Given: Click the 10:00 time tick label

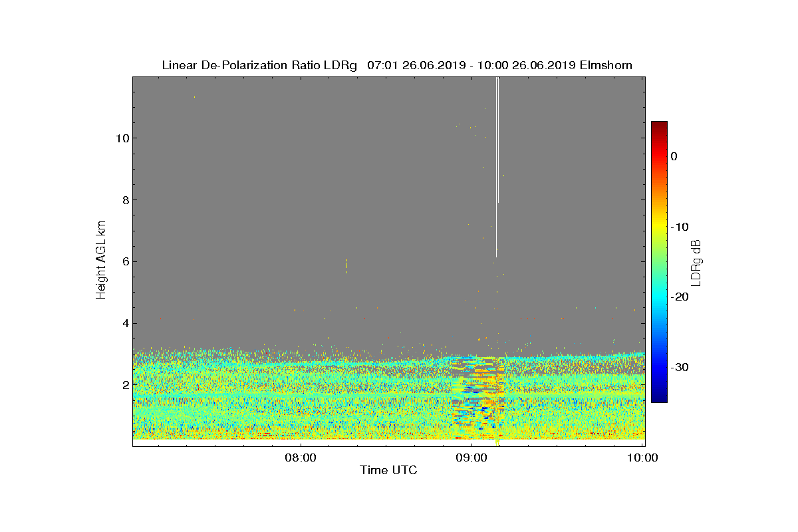Looking at the screenshot, I should [x=643, y=458].
